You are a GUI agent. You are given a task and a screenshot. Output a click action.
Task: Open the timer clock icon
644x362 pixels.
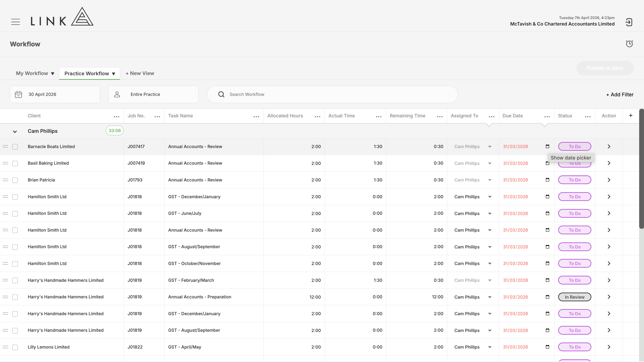(x=629, y=44)
